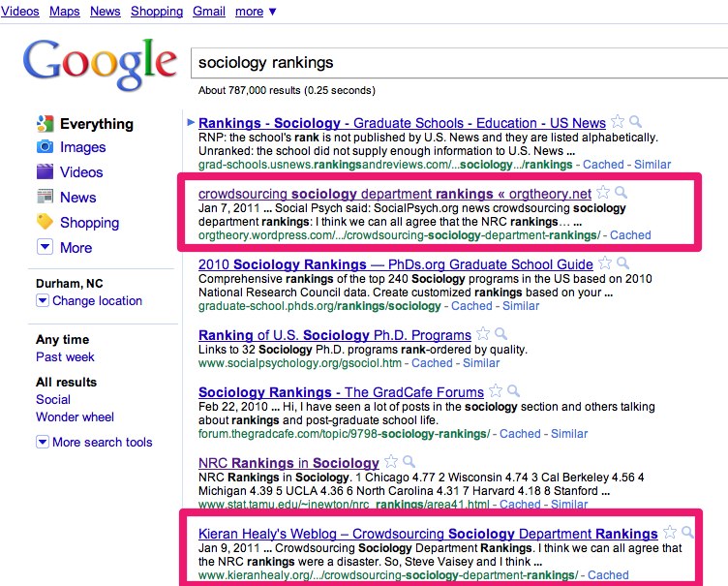Click search box containing 'sociology rankings'
The width and height of the screenshot is (728, 586).
click(459, 63)
